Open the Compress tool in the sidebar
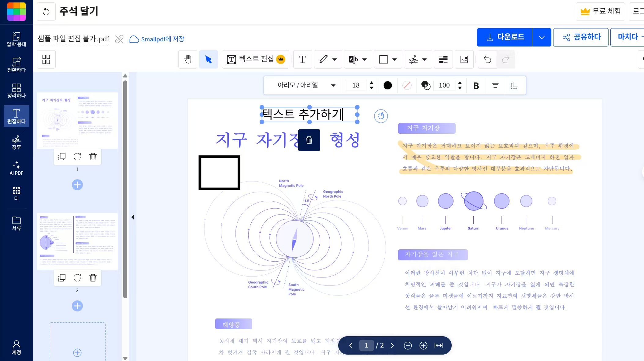 point(17,39)
